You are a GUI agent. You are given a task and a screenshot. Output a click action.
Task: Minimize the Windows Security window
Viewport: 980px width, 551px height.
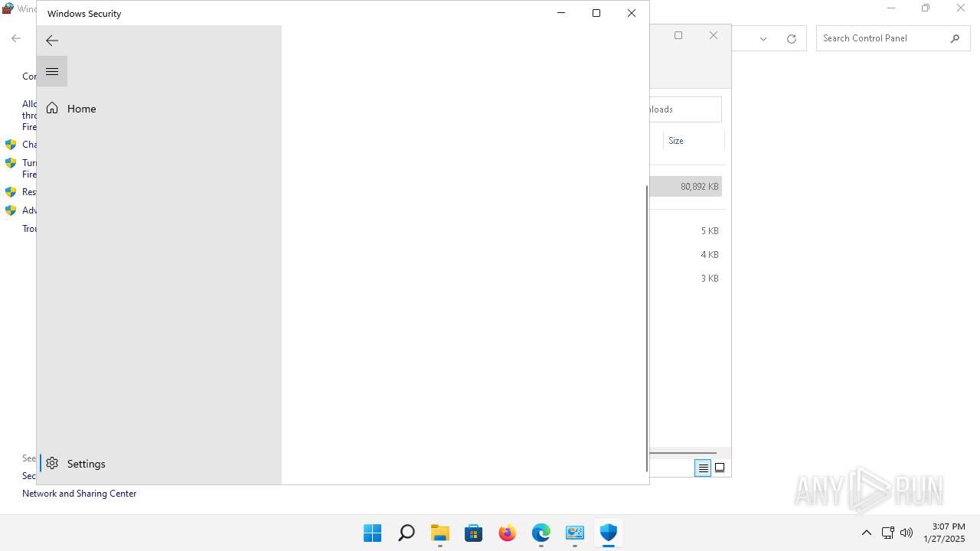[561, 13]
